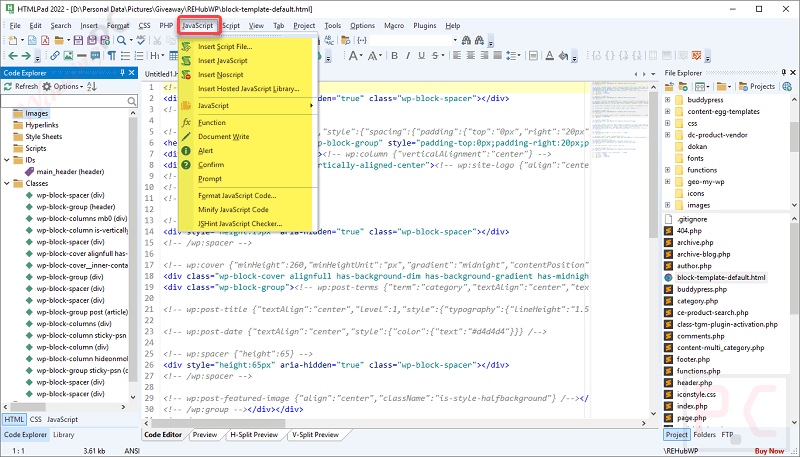Click the underline formatting icon
800x457 pixels.
tap(421, 56)
